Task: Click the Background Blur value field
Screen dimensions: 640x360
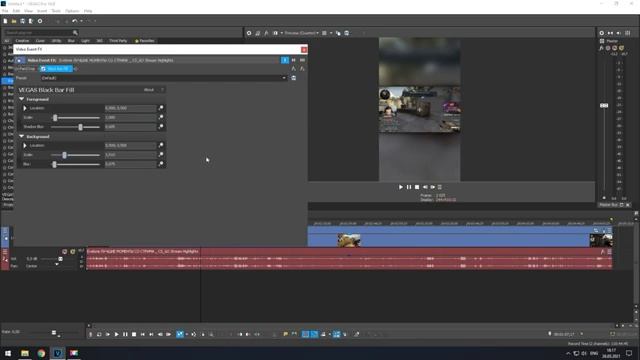Action: 130,164
